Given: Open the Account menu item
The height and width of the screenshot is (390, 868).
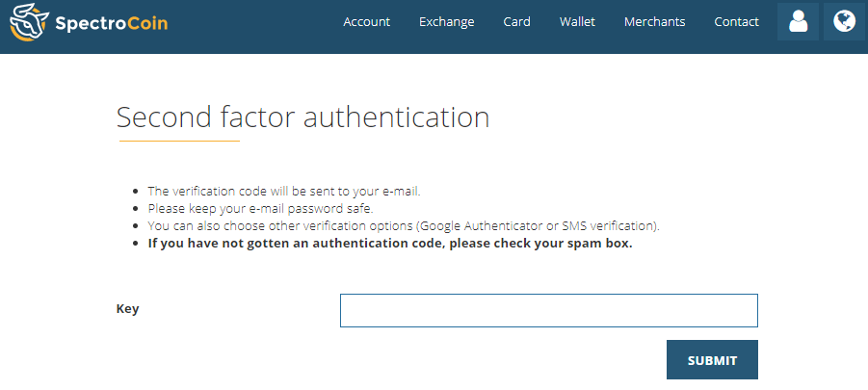Looking at the screenshot, I should point(366,21).
